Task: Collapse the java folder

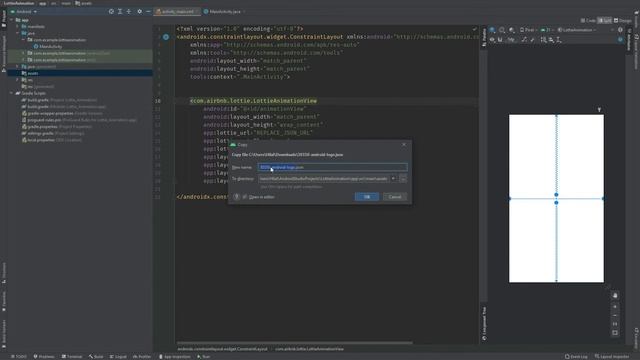Action: coord(18,33)
